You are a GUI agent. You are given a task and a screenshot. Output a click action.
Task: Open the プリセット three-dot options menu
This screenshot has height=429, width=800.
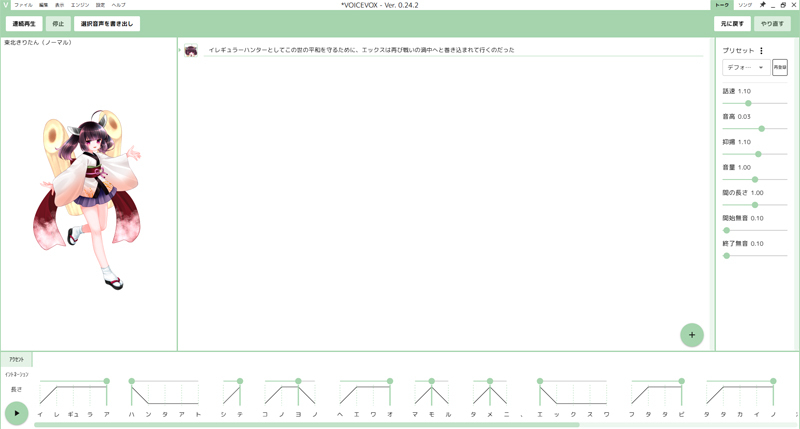tap(761, 51)
